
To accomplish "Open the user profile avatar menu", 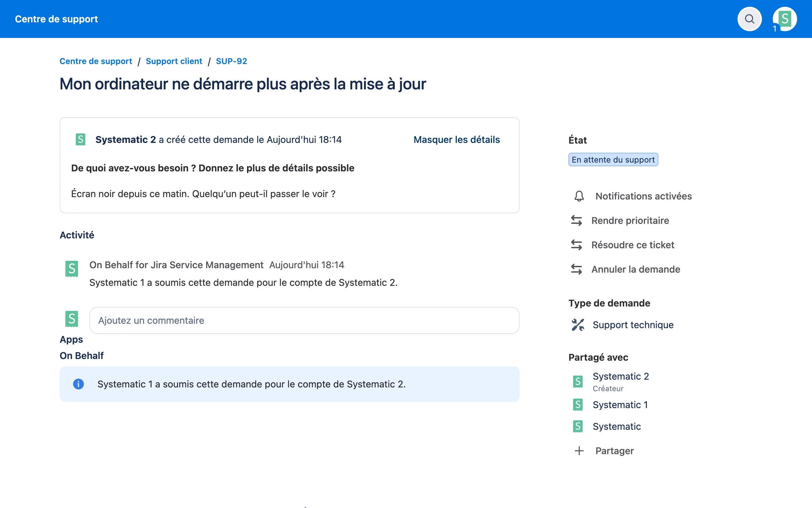I will (785, 19).
